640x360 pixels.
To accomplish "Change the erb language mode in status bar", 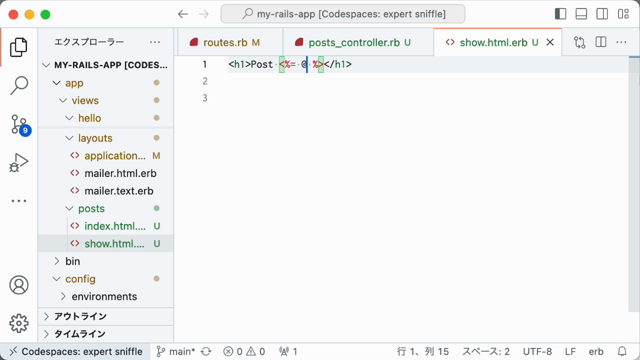I will click(x=596, y=351).
